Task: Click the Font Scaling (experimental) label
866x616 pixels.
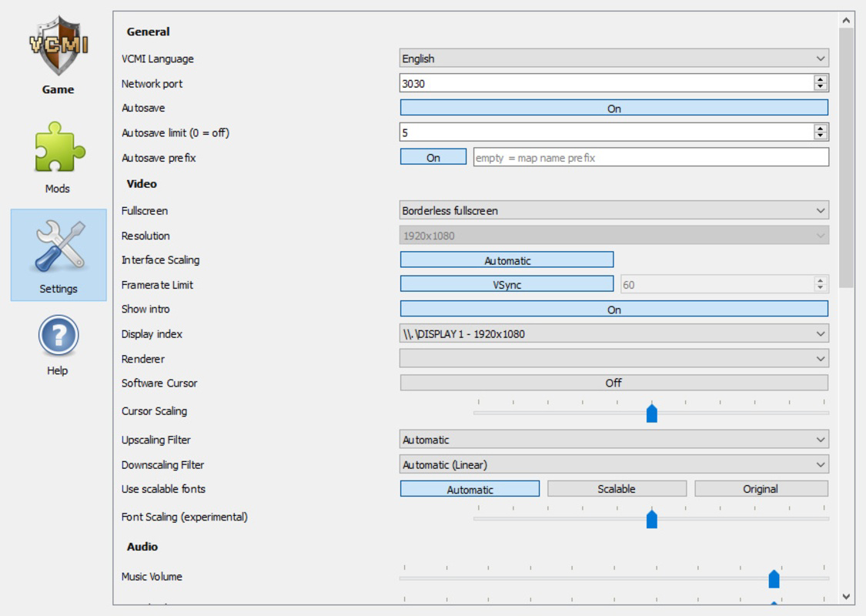Action: [185, 517]
